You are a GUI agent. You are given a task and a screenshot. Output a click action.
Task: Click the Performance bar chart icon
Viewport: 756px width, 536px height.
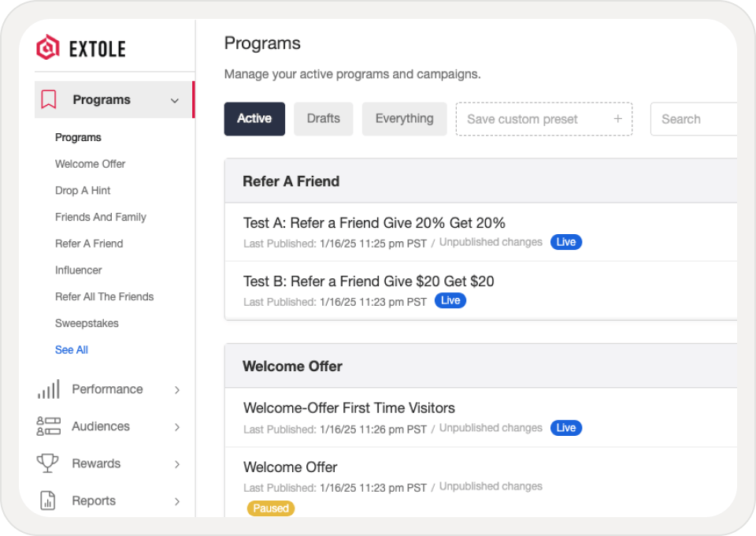pos(49,389)
